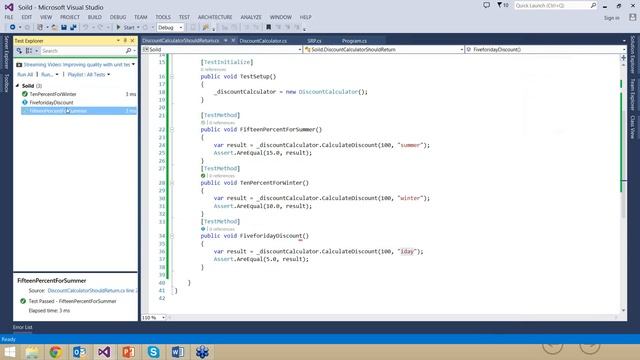
Task: Click passed test indicator above TenPercentForWinter
Action: click(x=203, y=176)
